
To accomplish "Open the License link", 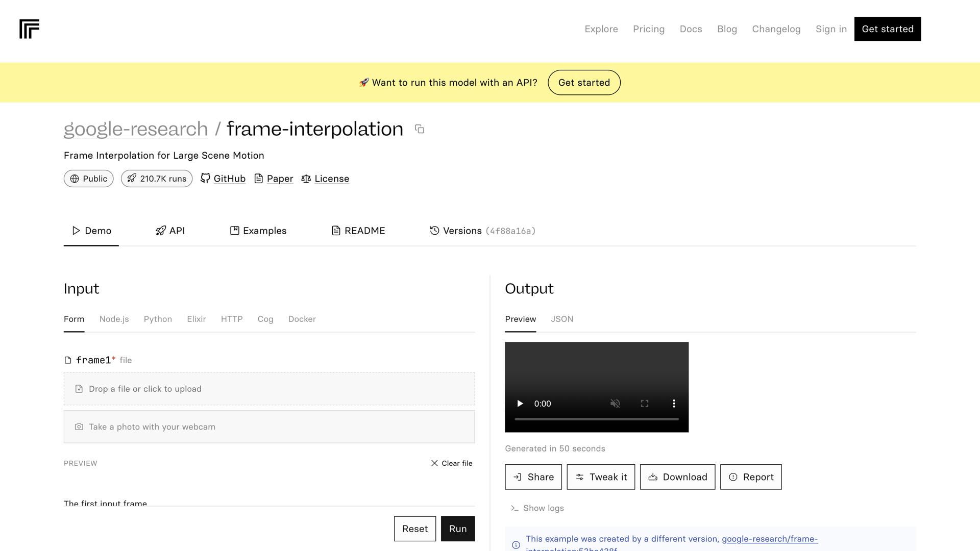I will click(325, 179).
